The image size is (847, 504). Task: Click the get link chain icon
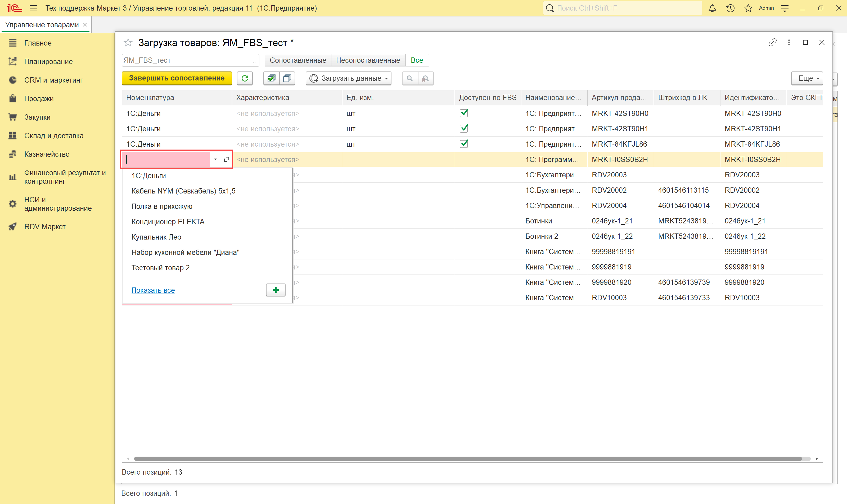[772, 42]
